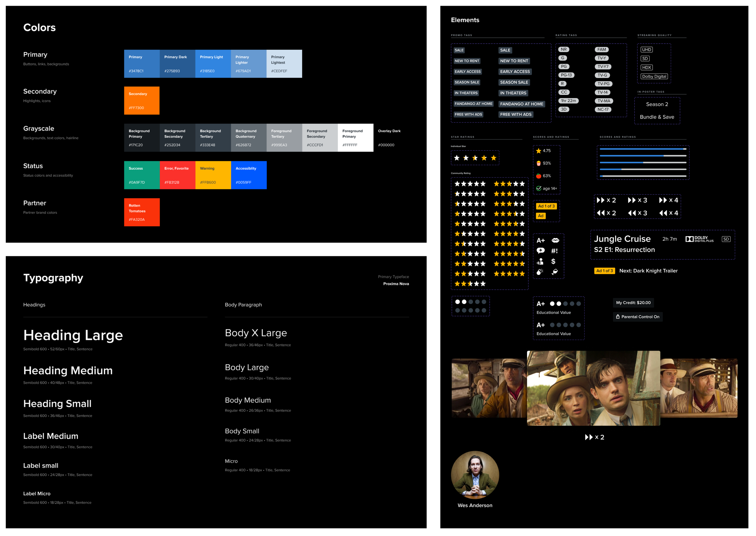This screenshot has height=536, width=756.
Task: Click the bomb icon in the content icons box
Action: pyautogui.click(x=540, y=272)
